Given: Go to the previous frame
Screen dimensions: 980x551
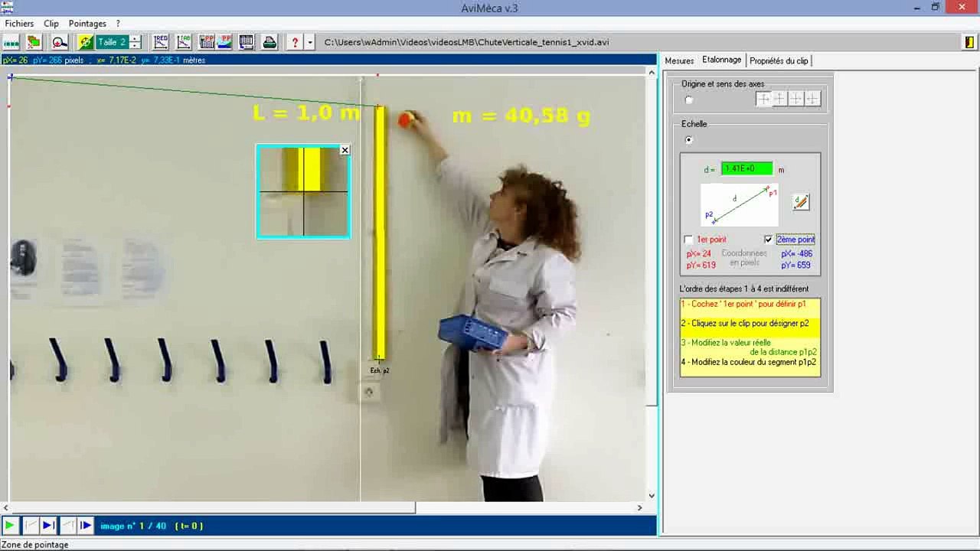Looking at the screenshot, I should 67,525.
